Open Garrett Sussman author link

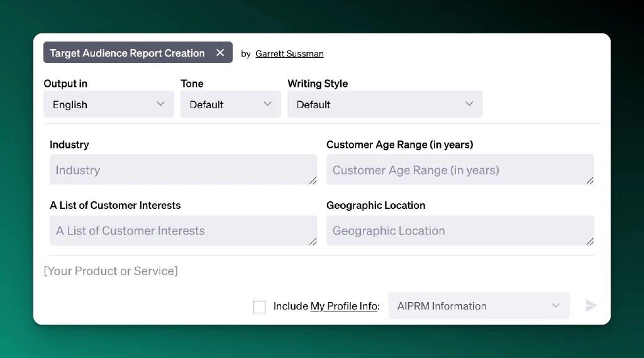pyautogui.click(x=289, y=53)
